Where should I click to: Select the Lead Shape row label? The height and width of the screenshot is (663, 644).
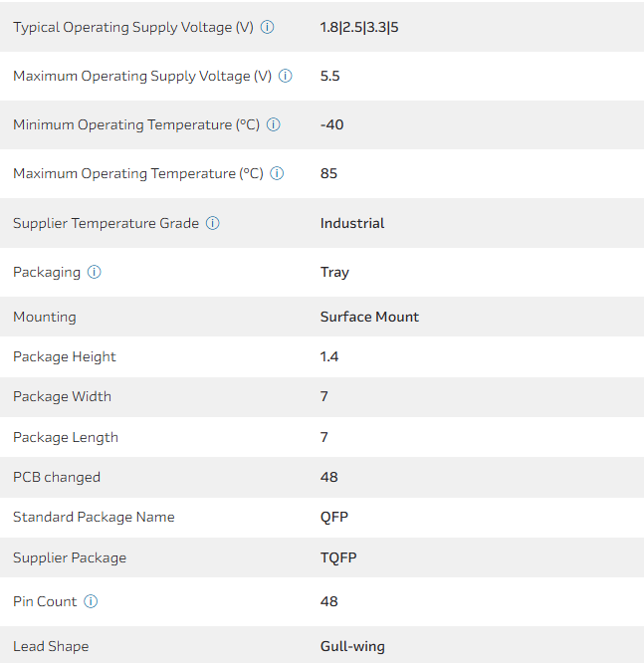51,646
